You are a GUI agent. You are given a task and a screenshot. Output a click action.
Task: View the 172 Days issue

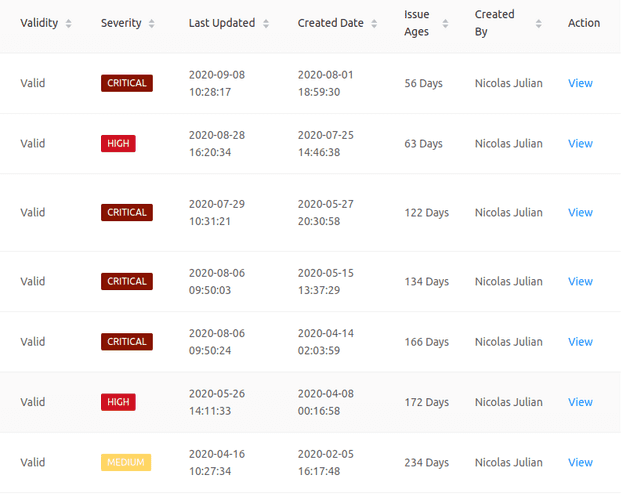pos(580,402)
